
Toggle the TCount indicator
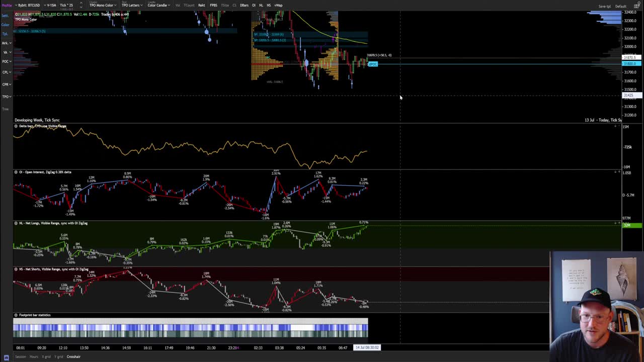pos(189,5)
